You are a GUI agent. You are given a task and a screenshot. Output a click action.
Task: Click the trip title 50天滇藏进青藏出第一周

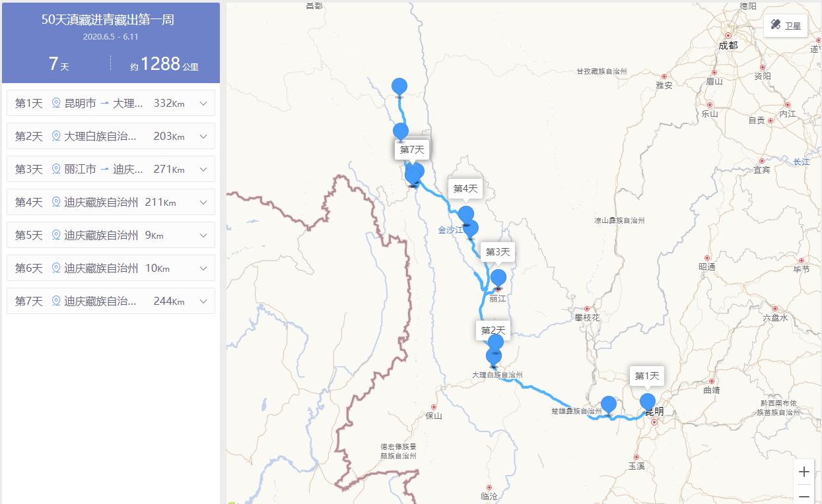[108, 20]
